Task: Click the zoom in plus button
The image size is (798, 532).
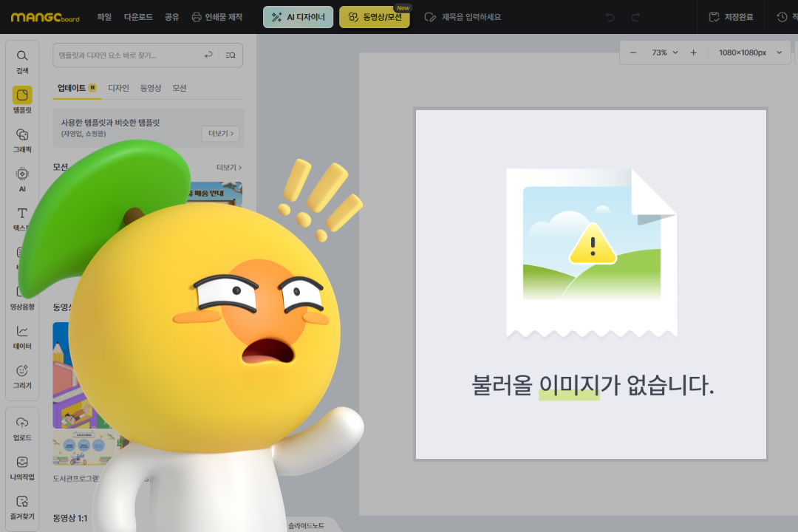Action: click(693, 53)
